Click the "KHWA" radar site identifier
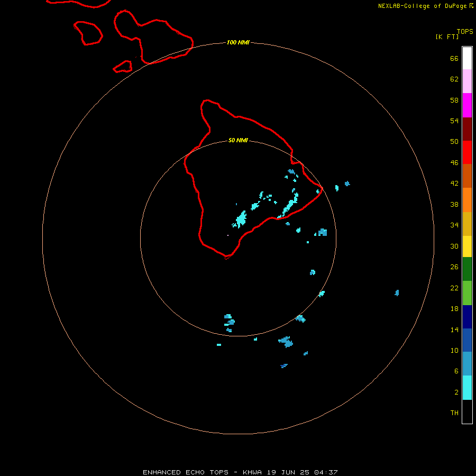Image resolution: width=476 pixels, height=476 pixels. 252,472
